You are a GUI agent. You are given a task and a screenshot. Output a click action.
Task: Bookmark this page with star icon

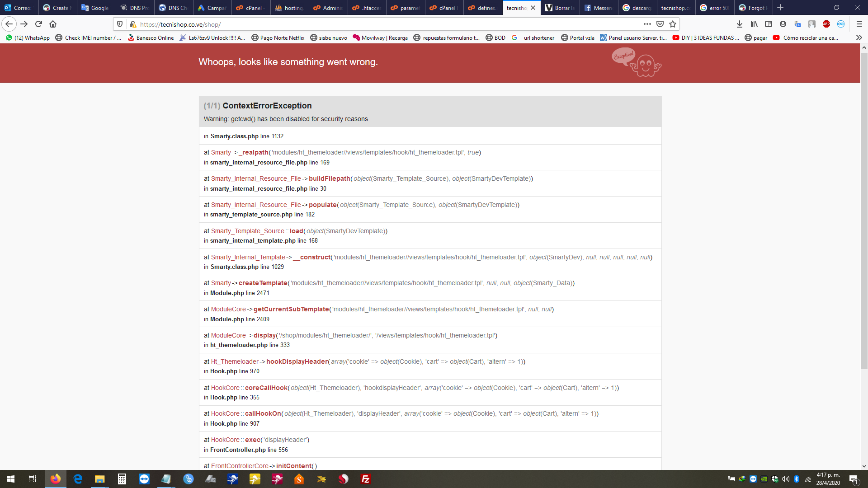pos(673,24)
